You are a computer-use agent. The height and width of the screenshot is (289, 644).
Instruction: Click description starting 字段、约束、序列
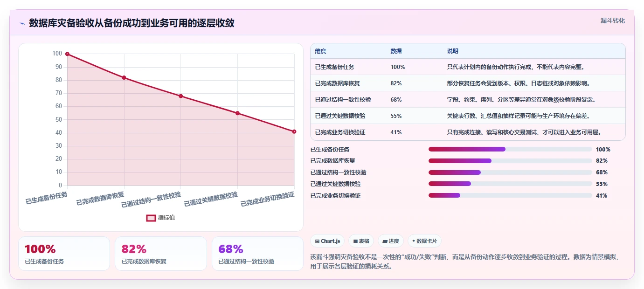[521, 100]
